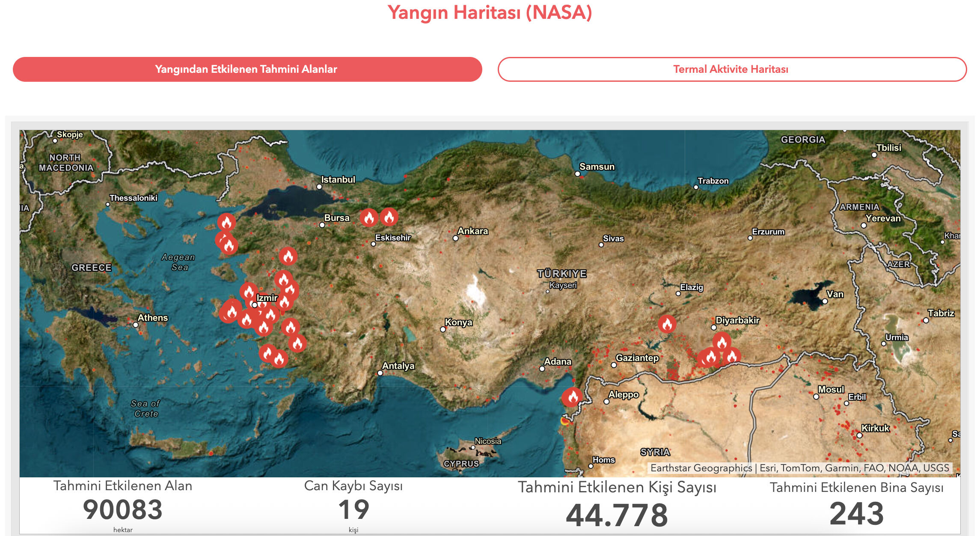Switch to the Termal Aktivite Haritası view
This screenshot has height=536, width=980.
(x=731, y=68)
